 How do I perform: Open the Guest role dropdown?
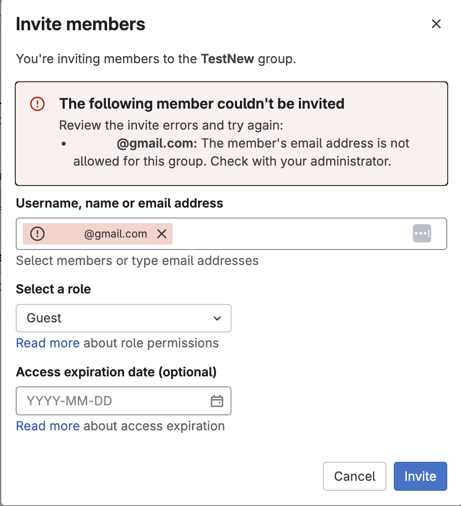124,318
